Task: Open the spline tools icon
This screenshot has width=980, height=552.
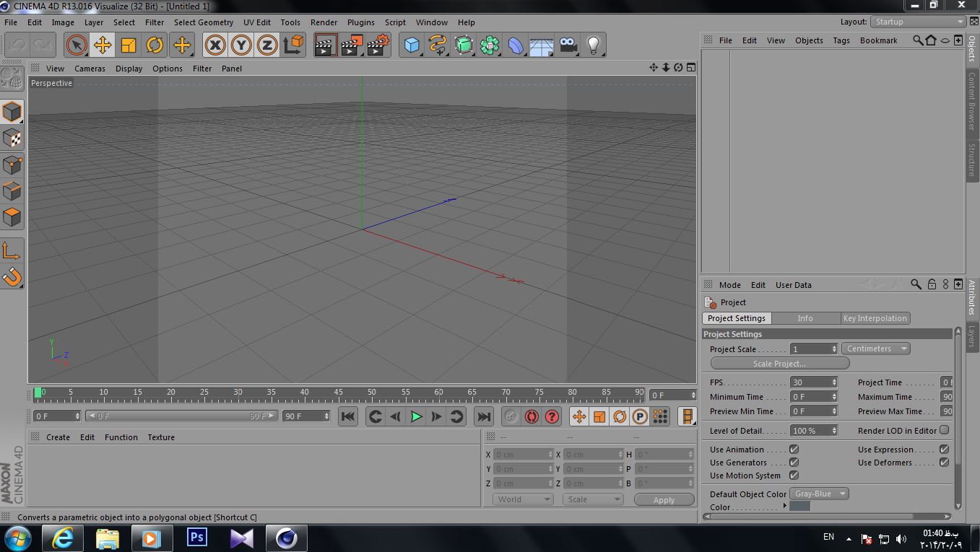Action: click(x=438, y=45)
